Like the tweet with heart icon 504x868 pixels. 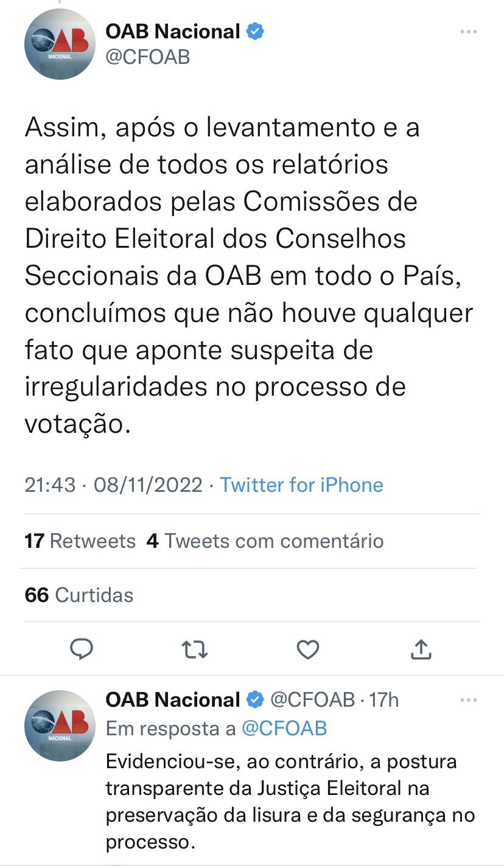click(308, 650)
